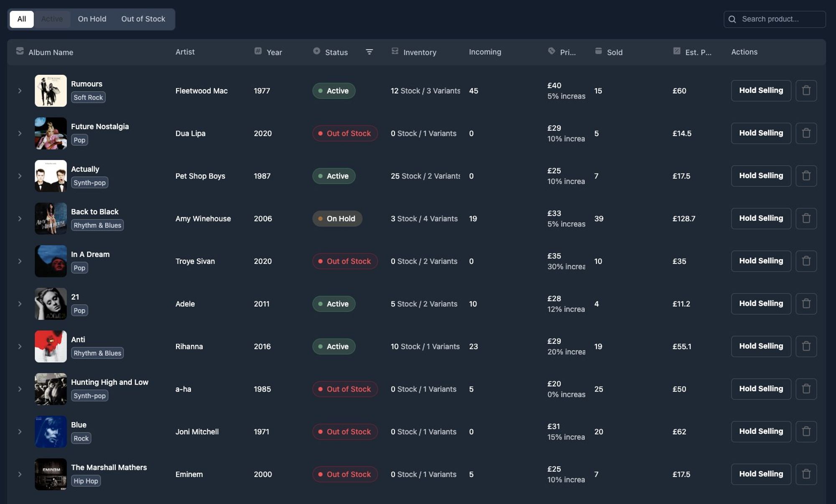Expand the Anti row
Screen dimensions: 836x504
20,346
